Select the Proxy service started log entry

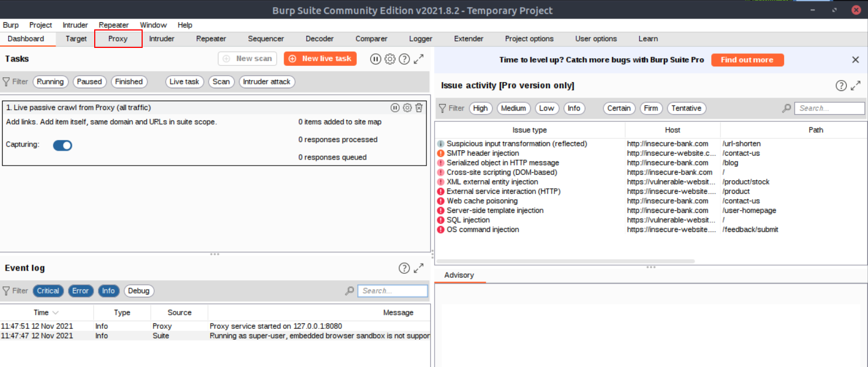215,326
